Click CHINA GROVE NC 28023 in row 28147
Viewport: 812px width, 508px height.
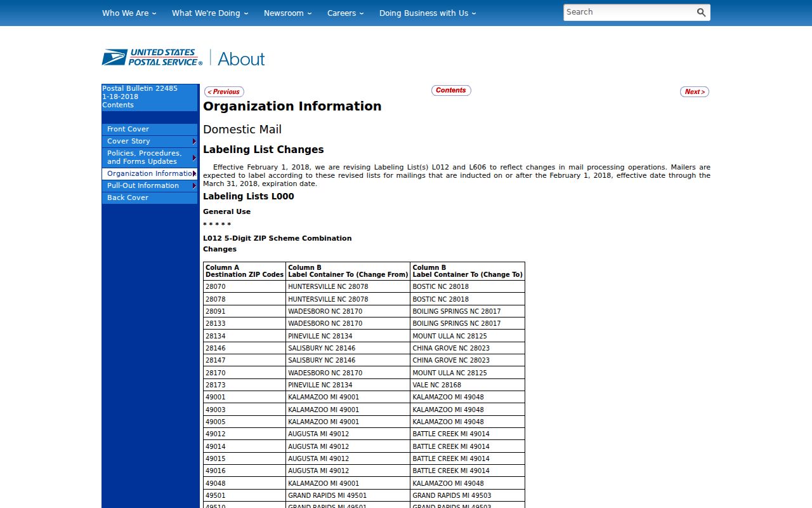click(x=468, y=360)
